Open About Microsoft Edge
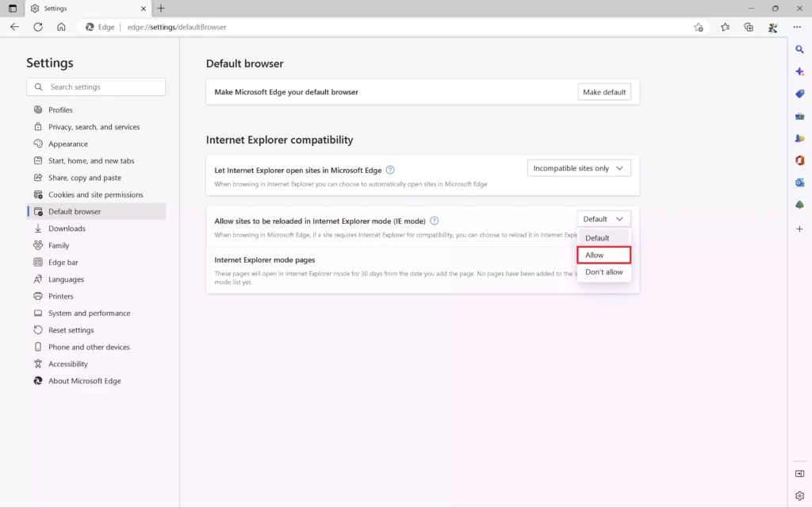The height and width of the screenshot is (508, 812). tap(96, 381)
